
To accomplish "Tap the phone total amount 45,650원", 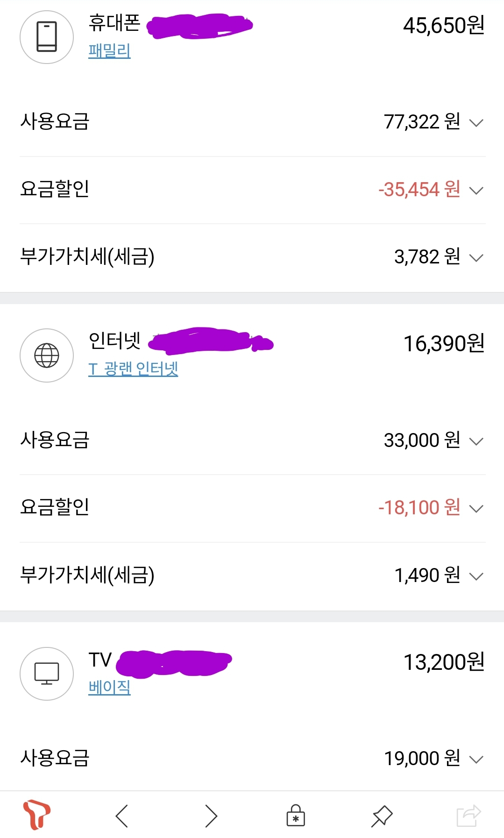I will click(x=443, y=26).
